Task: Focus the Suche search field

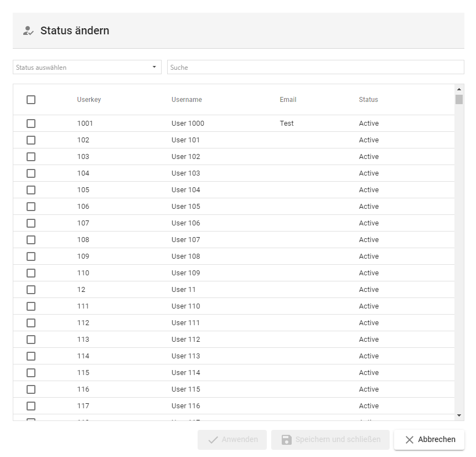Action: (315, 68)
